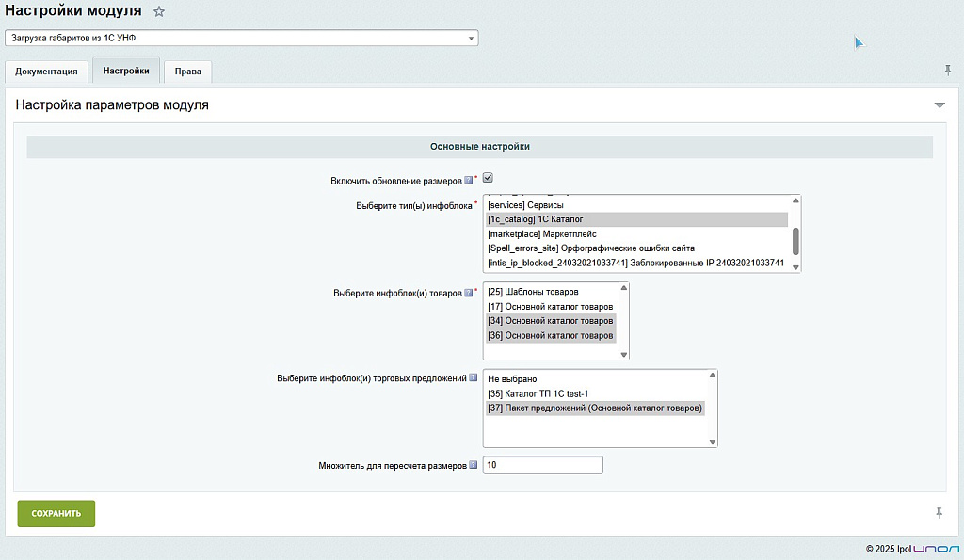This screenshot has width=964, height=560.
Task: Open the module selection dropdown
Action: click(x=241, y=38)
